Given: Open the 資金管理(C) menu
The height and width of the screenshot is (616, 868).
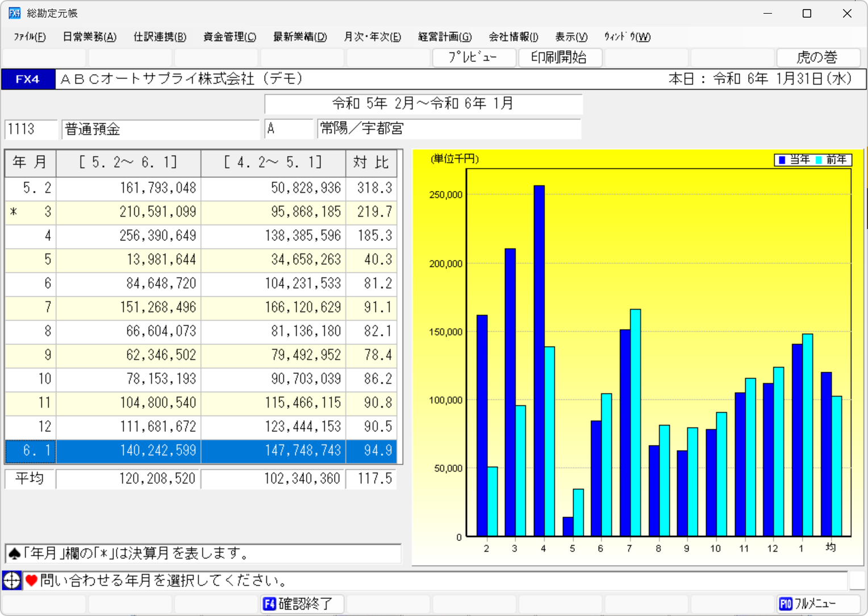Looking at the screenshot, I should (x=229, y=37).
